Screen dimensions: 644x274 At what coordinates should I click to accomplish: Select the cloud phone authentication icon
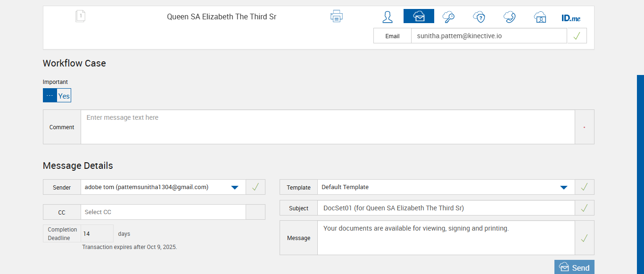click(x=509, y=17)
